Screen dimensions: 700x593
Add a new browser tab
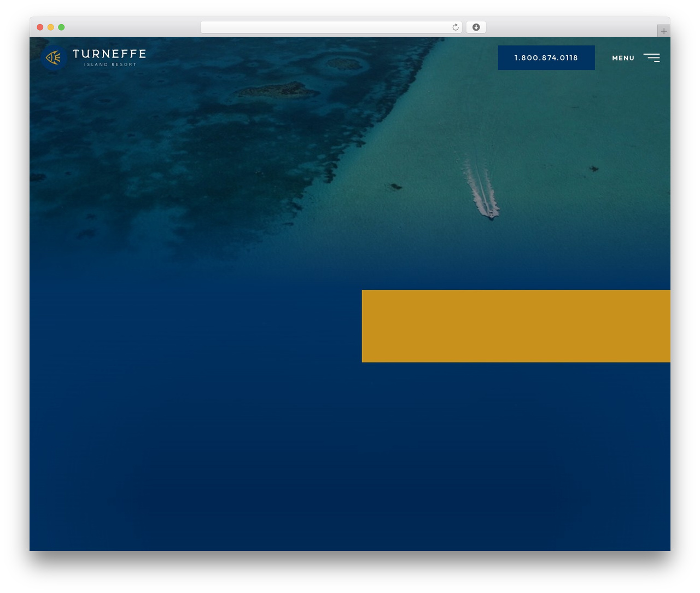(x=663, y=31)
